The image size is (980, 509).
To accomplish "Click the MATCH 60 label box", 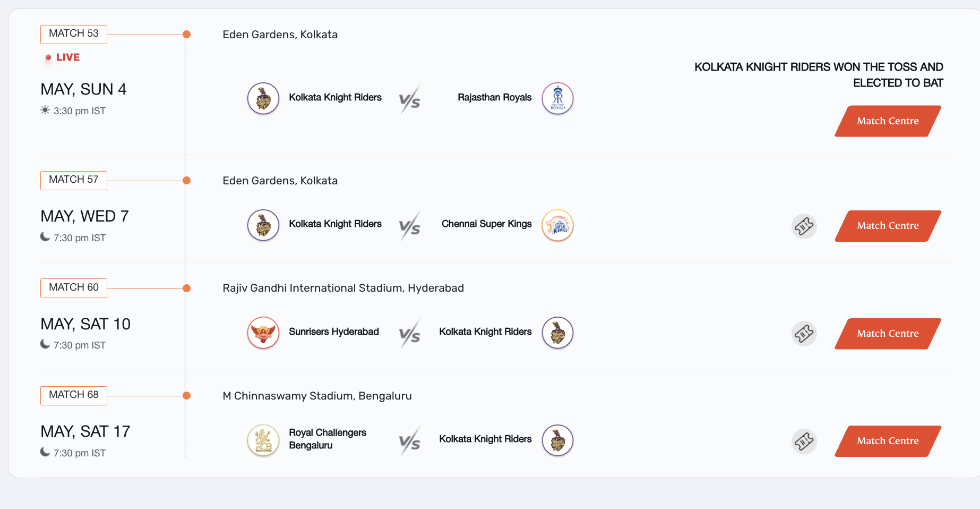I will tap(74, 288).
